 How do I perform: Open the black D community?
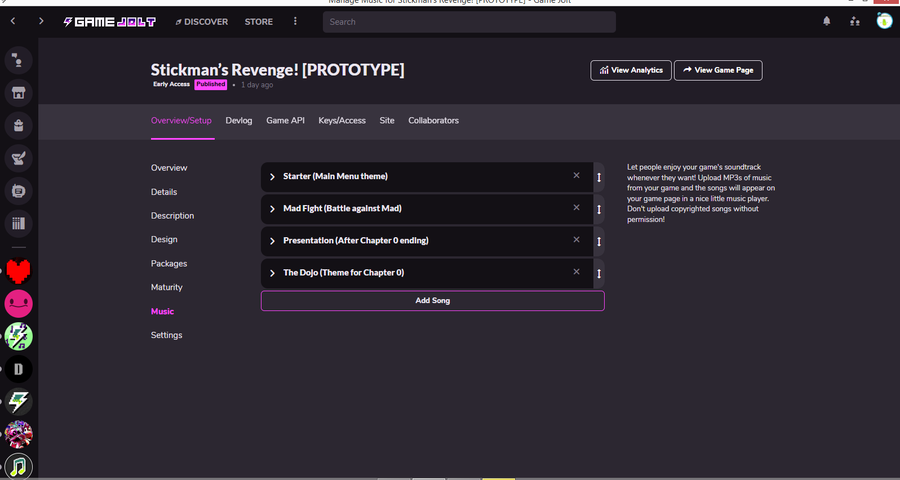(18, 369)
